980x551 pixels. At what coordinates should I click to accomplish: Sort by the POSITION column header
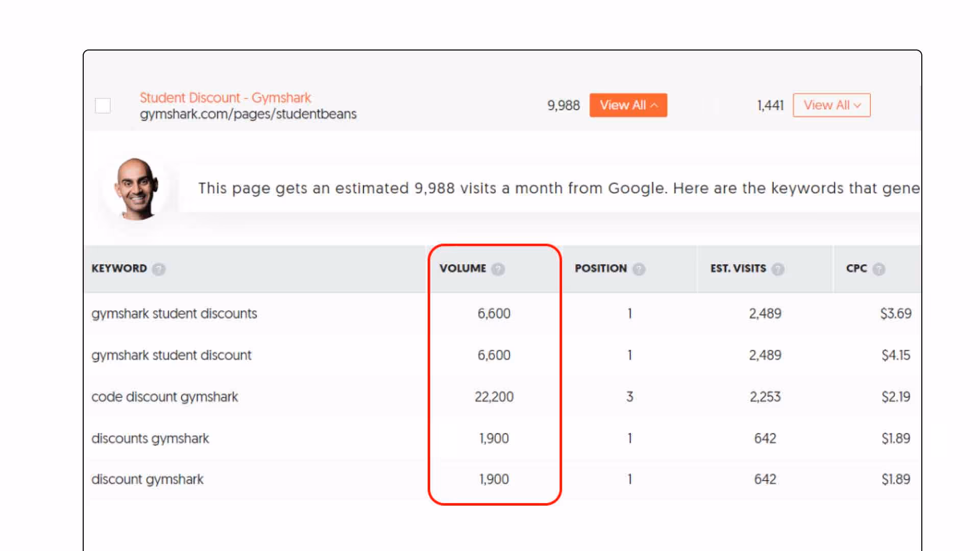600,268
